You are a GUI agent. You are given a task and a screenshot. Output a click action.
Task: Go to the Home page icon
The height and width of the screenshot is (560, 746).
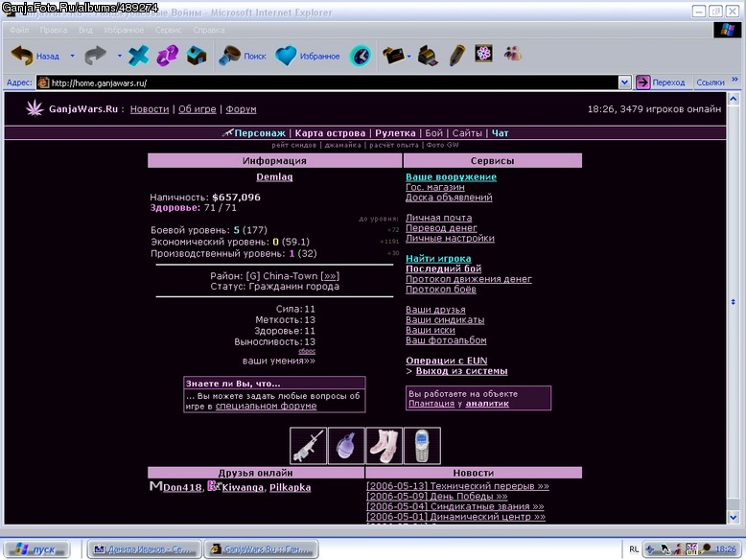197,56
